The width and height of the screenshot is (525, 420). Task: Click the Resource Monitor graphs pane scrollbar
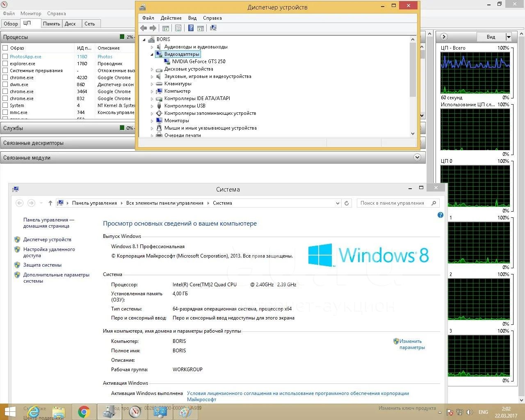[522, 216]
